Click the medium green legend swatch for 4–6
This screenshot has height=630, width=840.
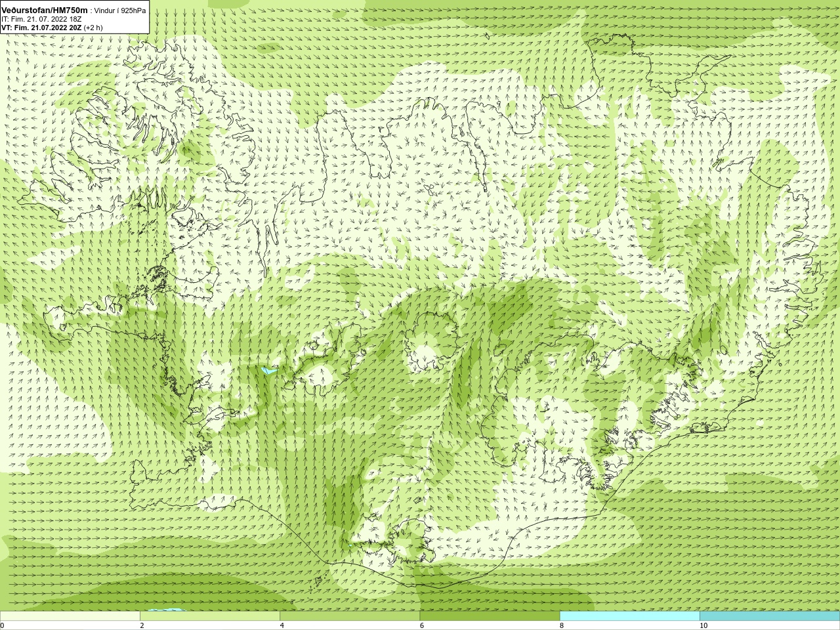pyautogui.click(x=350, y=616)
